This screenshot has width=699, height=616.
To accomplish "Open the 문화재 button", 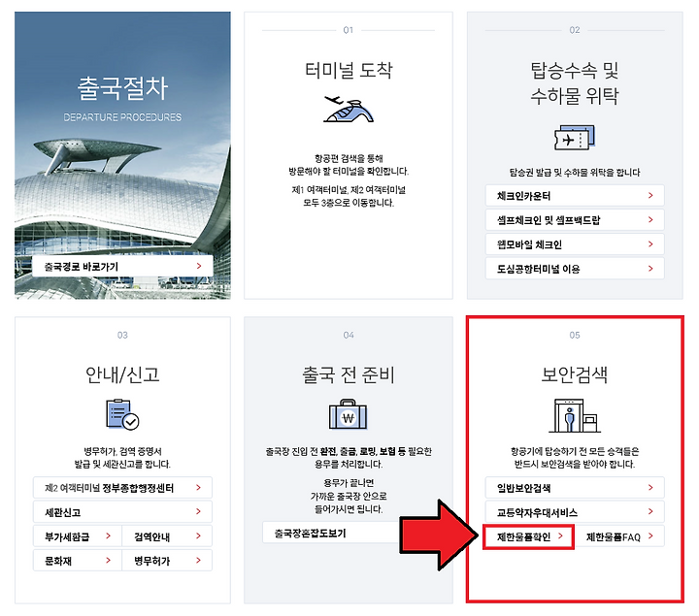I will [x=78, y=561].
